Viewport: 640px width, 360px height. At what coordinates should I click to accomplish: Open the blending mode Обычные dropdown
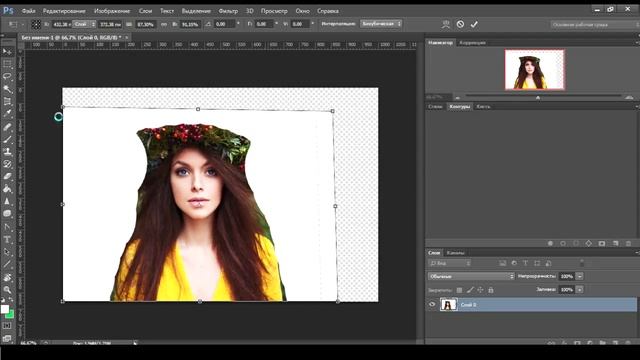(471, 276)
